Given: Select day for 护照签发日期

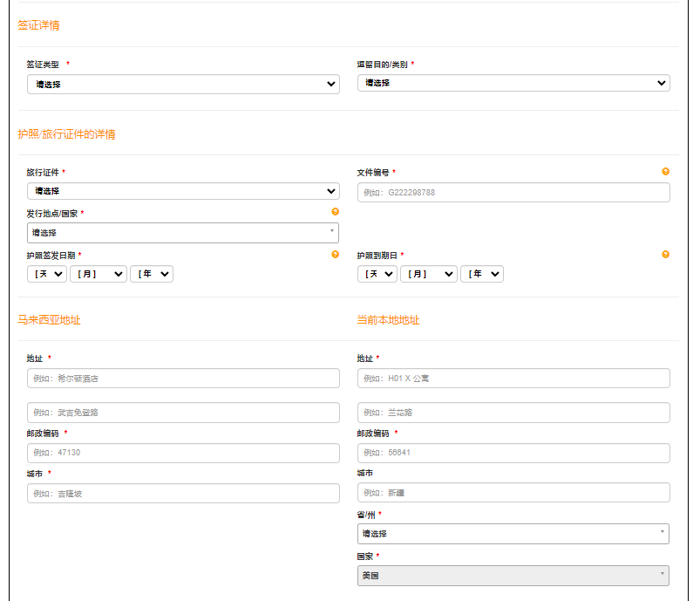Looking at the screenshot, I should (x=47, y=274).
